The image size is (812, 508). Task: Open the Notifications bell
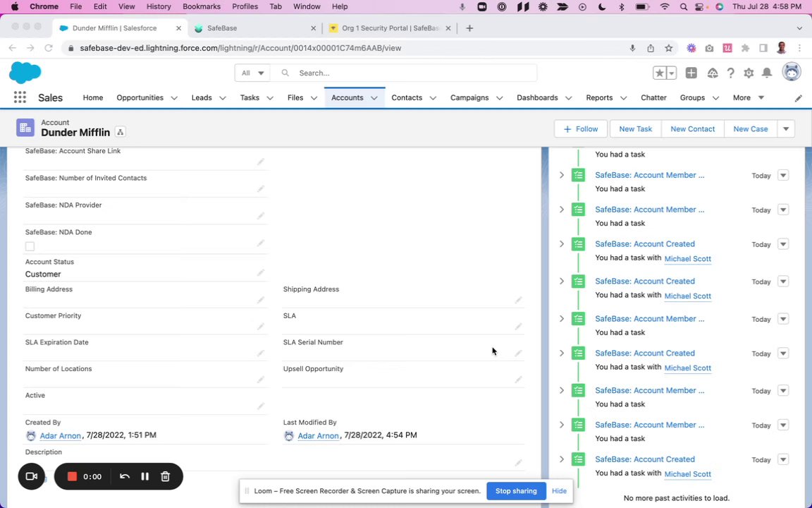click(767, 73)
